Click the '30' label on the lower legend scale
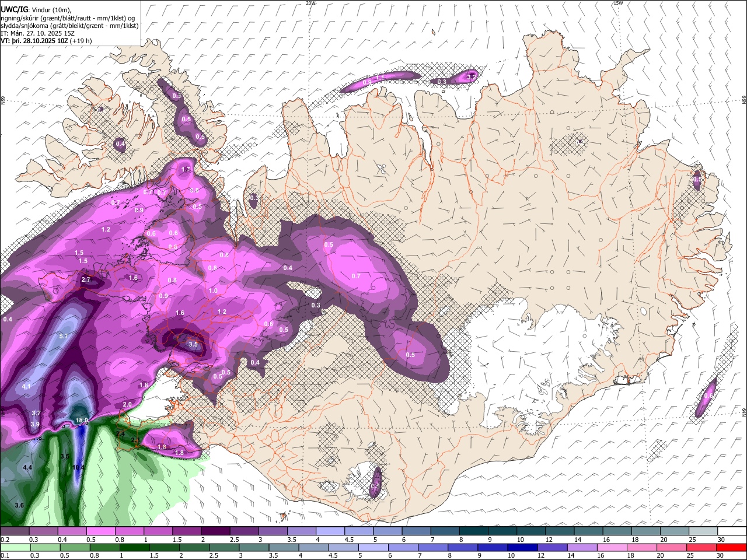This screenshot has width=747, height=560. click(721, 556)
